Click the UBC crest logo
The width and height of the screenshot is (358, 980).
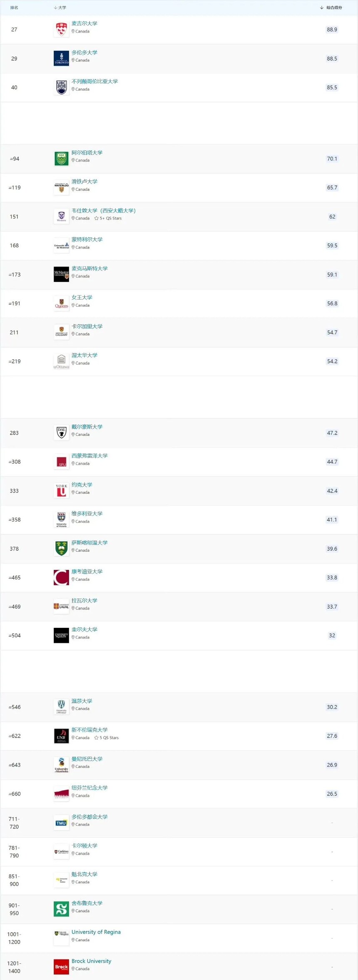tap(61, 87)
